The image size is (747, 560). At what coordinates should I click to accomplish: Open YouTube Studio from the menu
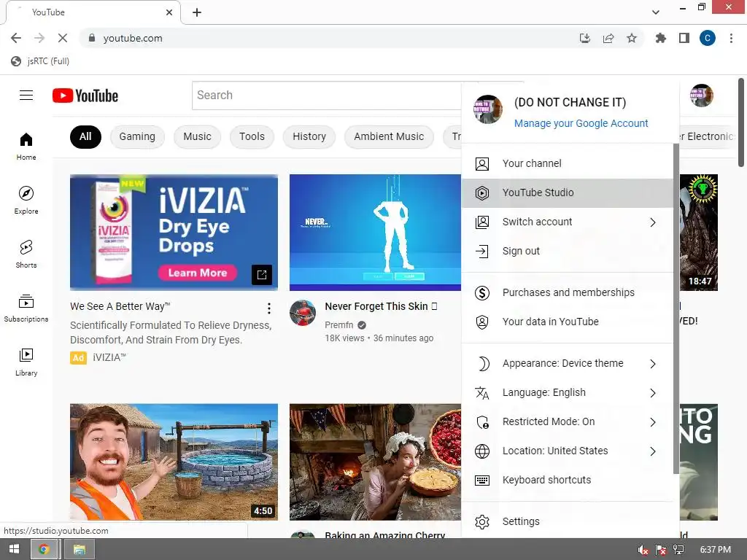click(567, 192)
